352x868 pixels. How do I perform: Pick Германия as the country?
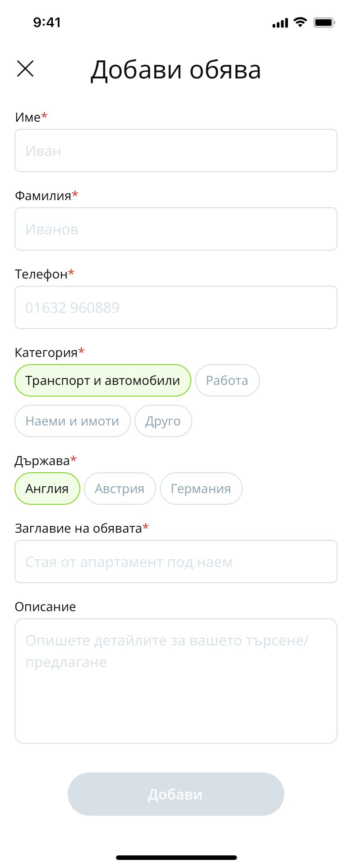tap(201, 489)
